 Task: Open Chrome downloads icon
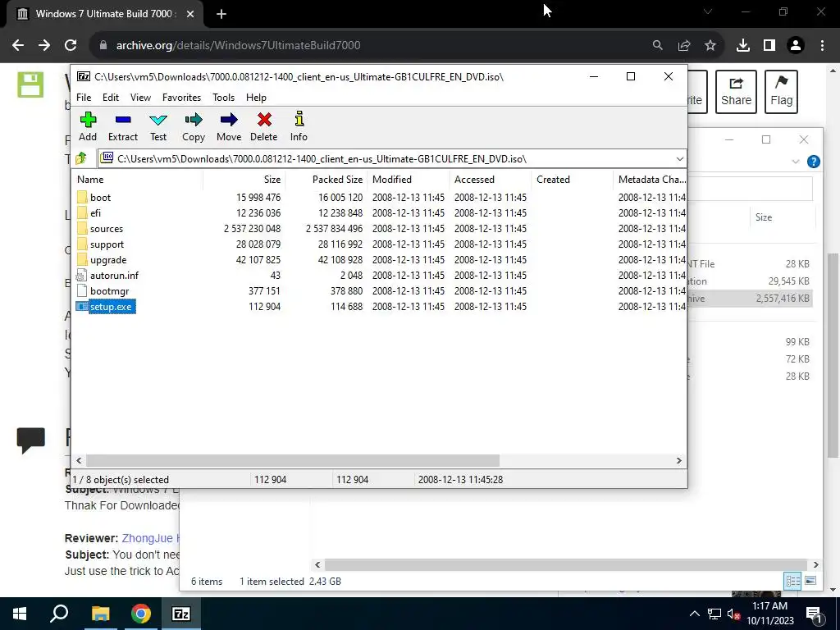(x=743, y=46)
